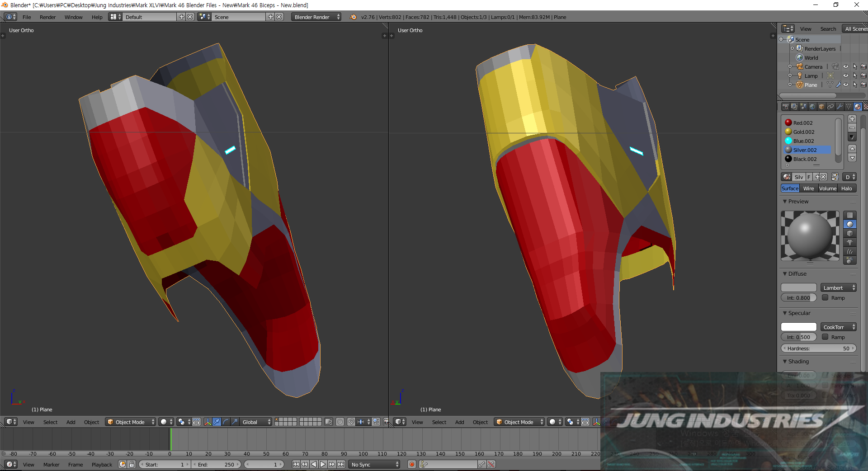The height and width of the screenshot is (471, 868).
Task: Open the render engine dropdown Blender Render
Action: point(316,17)
